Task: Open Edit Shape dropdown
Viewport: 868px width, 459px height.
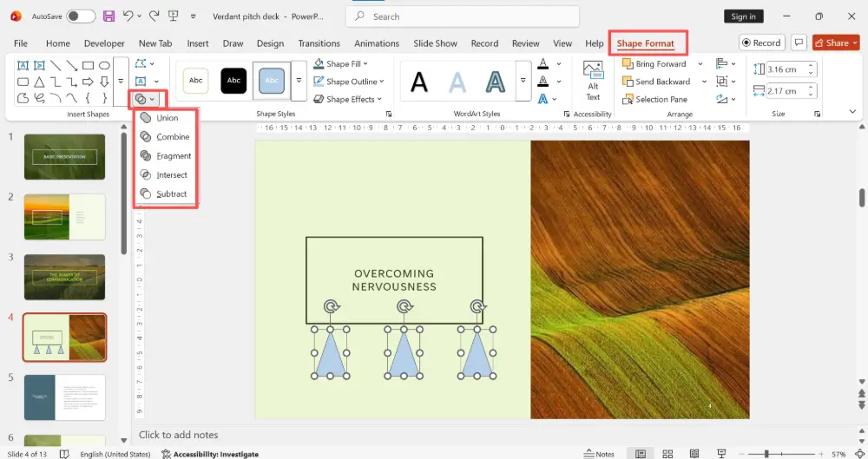Action: pos(145,63)
